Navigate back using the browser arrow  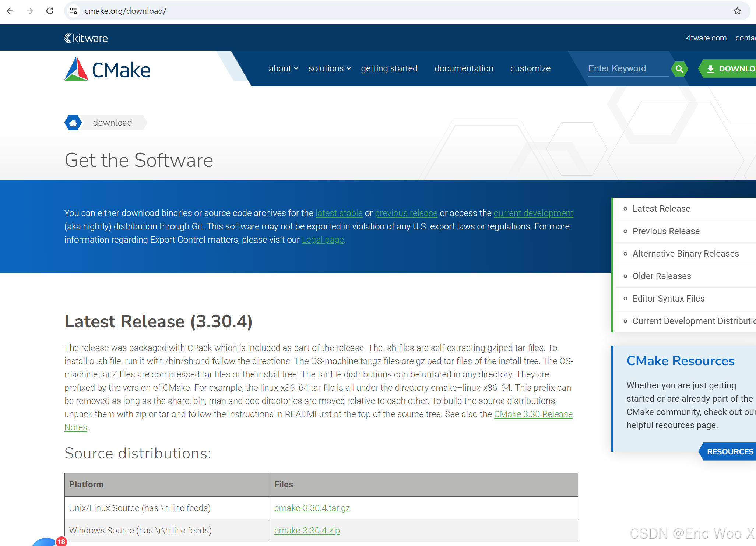(10, 11)
